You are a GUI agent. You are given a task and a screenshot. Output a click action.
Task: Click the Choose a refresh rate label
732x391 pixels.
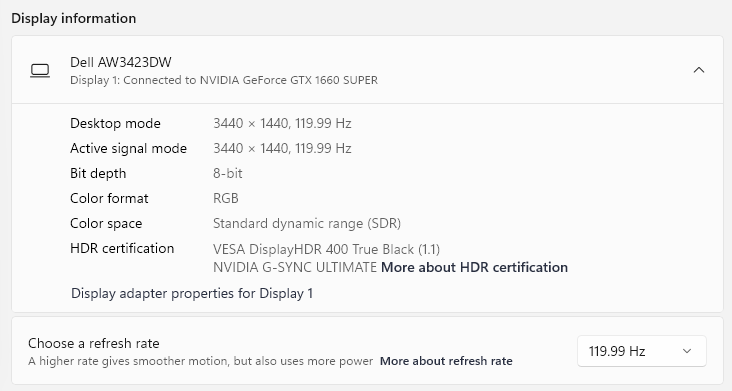pyautogui.click(x=94, y=343)
